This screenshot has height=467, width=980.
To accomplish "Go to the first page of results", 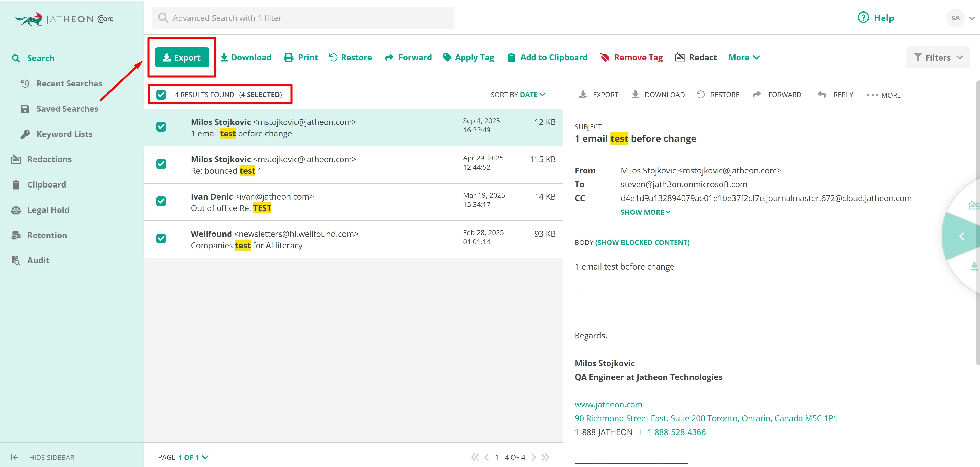I will pyautogui.click(x=474, y=457).
